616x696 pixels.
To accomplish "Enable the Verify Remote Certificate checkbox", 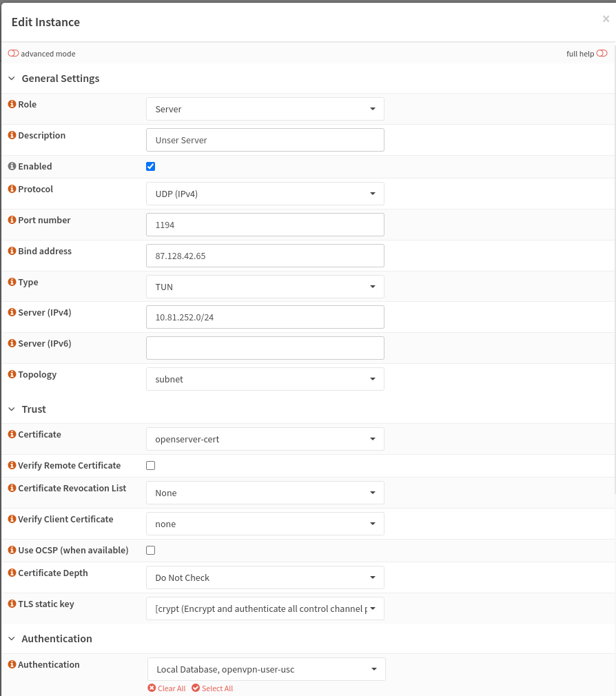I will (x=150, y=465).
